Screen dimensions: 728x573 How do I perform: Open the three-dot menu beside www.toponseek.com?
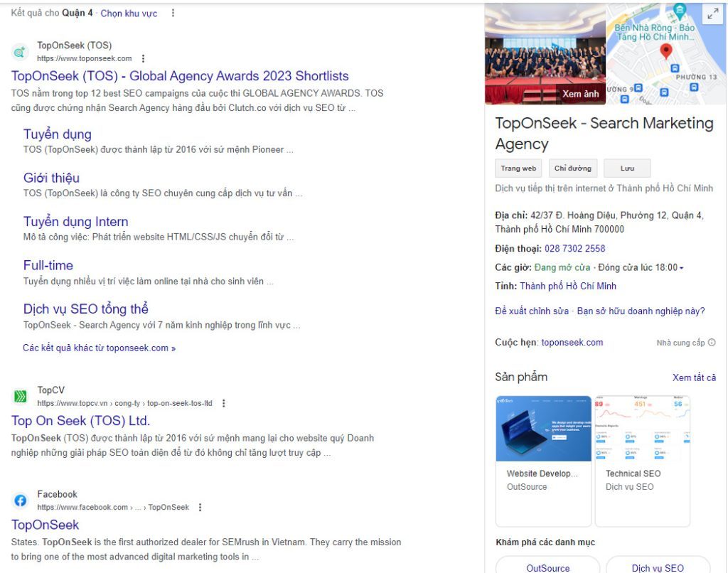pyautogui.click(x=142, y=58)
